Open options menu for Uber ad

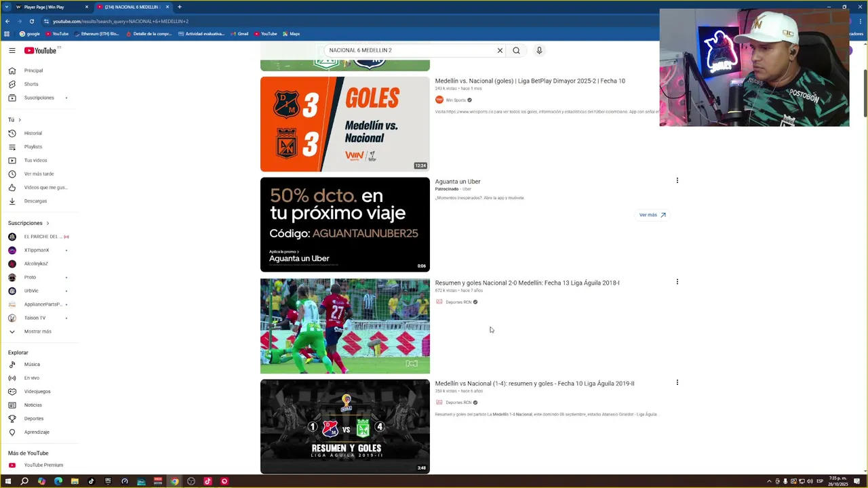coord(677,180)
